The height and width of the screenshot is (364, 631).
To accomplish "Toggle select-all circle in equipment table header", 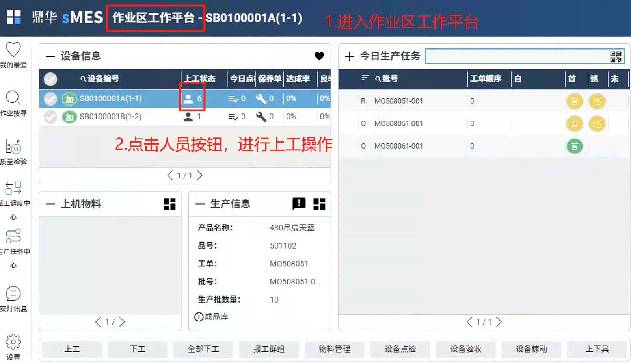I will pyautogui.click(x=50, y=79).
